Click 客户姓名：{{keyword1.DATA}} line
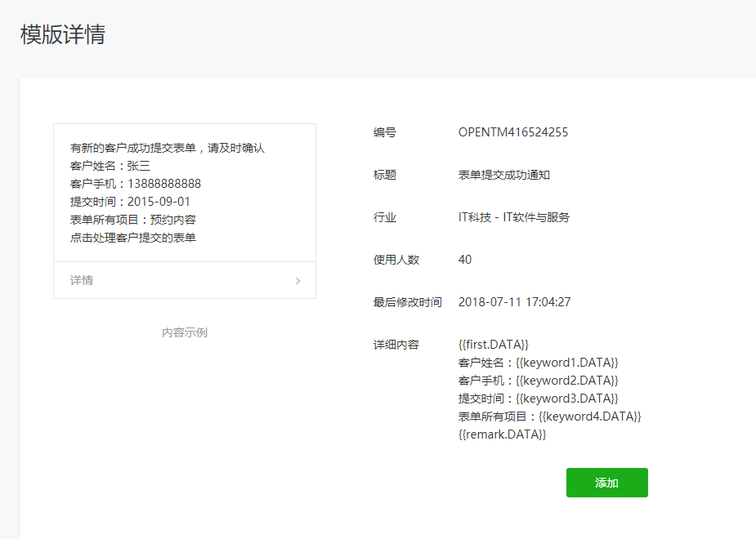756x539 pixels. 538,363
